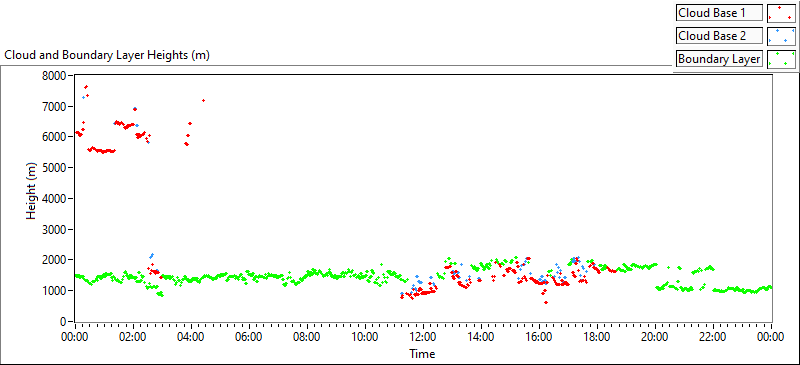Click the Cloud Base 2 blue plot sample icon
Screen dimensions: 800x365
click(781, 36)
